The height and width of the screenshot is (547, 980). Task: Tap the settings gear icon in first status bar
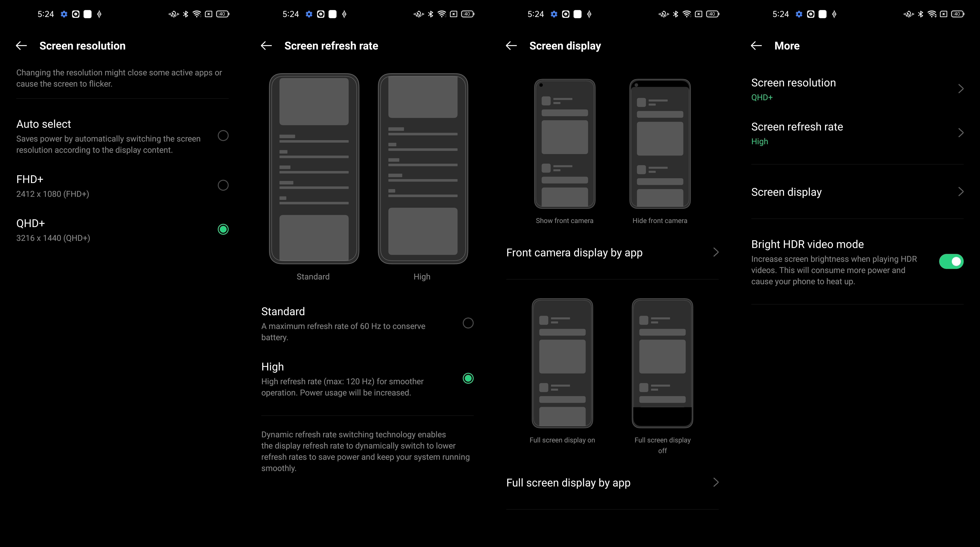click(64, 14)
